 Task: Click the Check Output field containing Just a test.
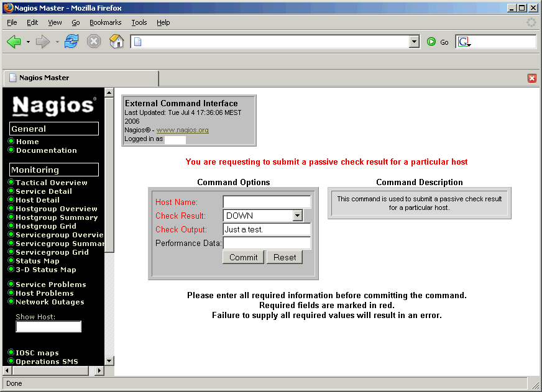pos(267,229)
